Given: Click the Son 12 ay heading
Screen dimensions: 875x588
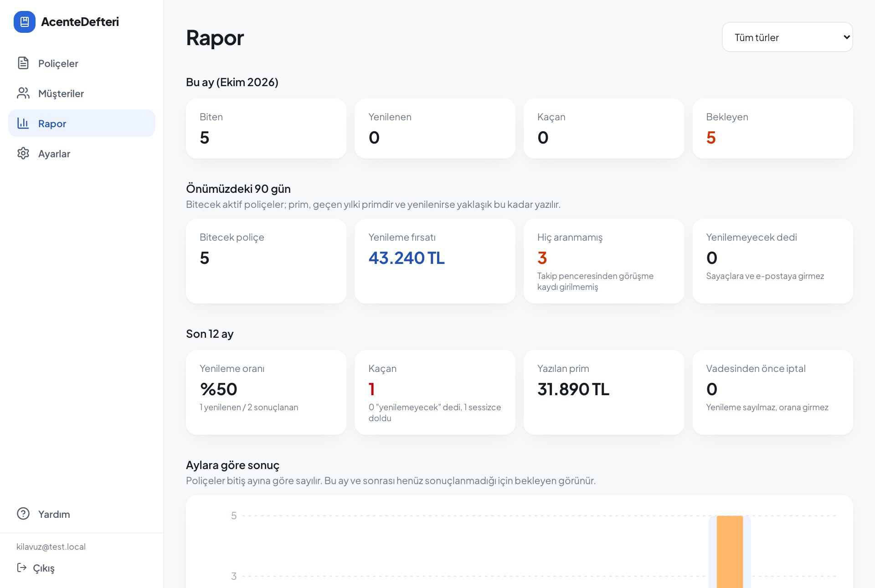Looking at the screenshot, I should coord(210,334).
